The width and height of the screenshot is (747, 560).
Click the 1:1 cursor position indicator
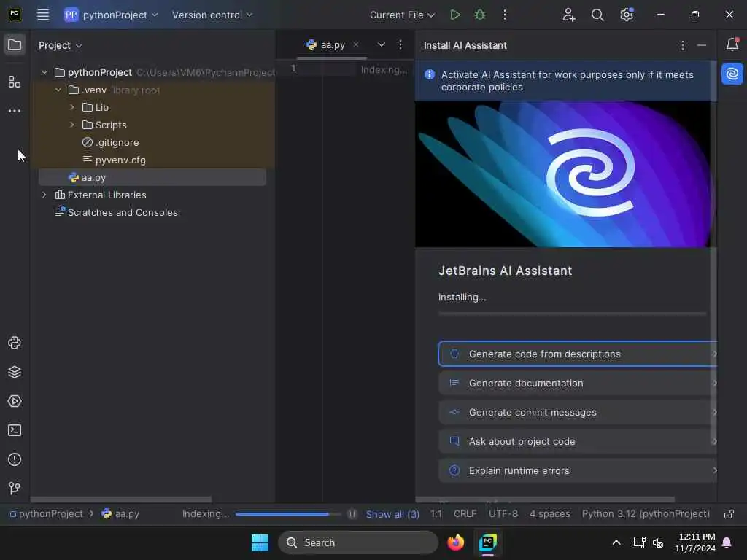coord(436,514)
